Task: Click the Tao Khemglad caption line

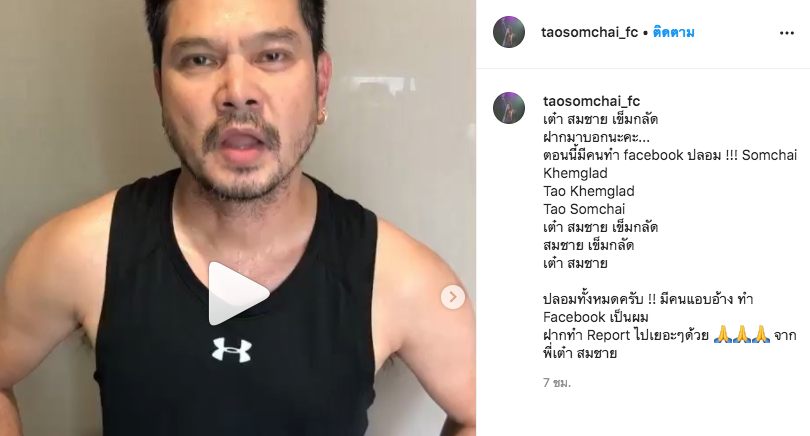Action: click(x=589, y=191)
